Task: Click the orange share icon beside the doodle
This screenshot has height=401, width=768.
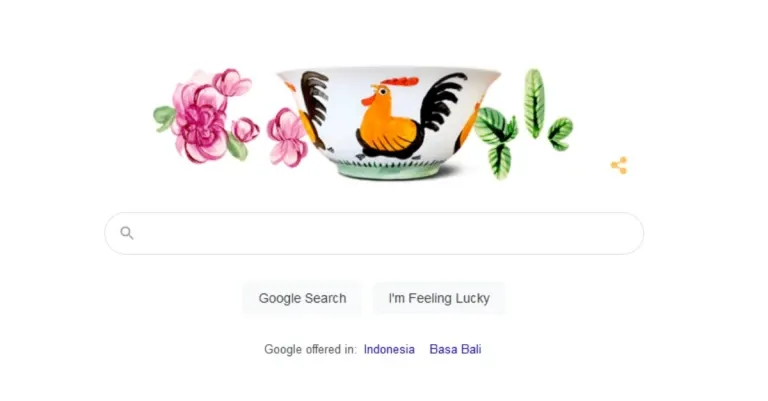Action: tap(619, 165)
